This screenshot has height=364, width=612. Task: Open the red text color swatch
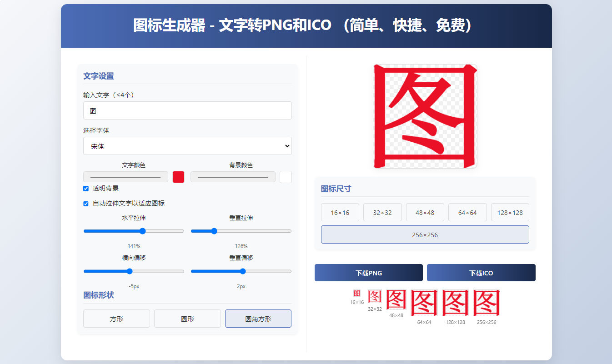click(x=178, y=177)
